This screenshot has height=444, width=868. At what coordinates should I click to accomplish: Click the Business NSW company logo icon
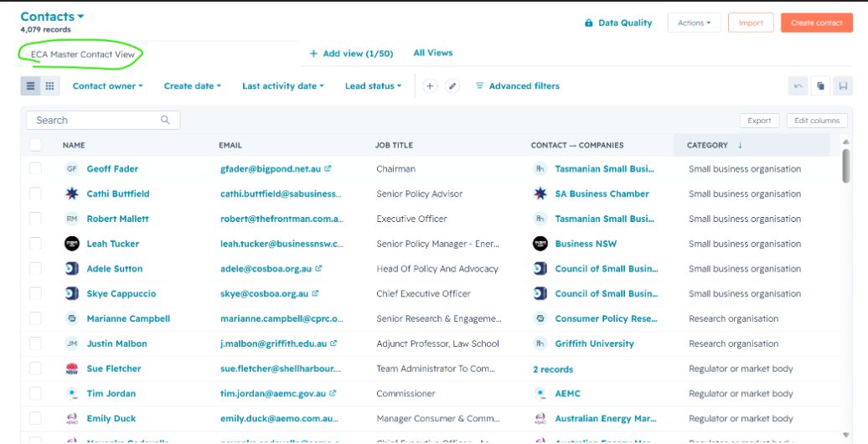click(x=540, y=244)
